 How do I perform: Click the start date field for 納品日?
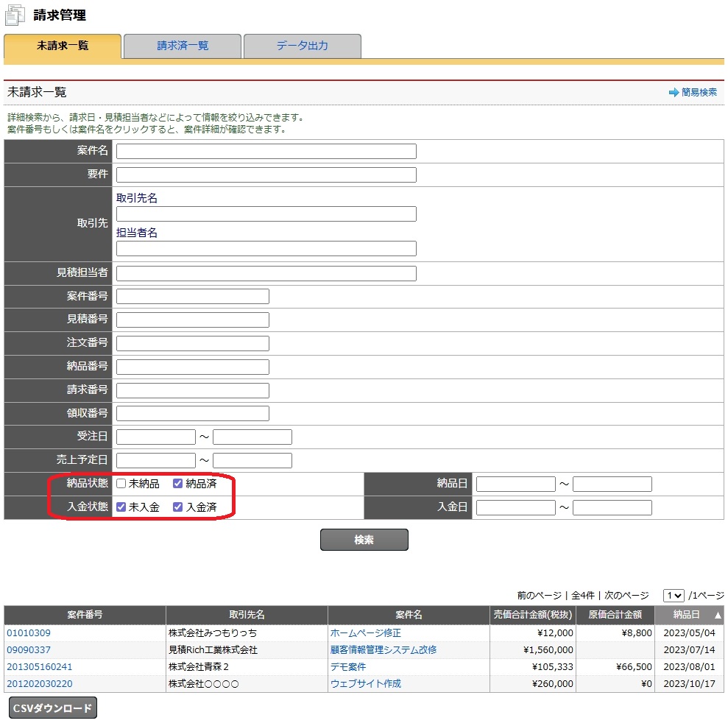[515, 484]
